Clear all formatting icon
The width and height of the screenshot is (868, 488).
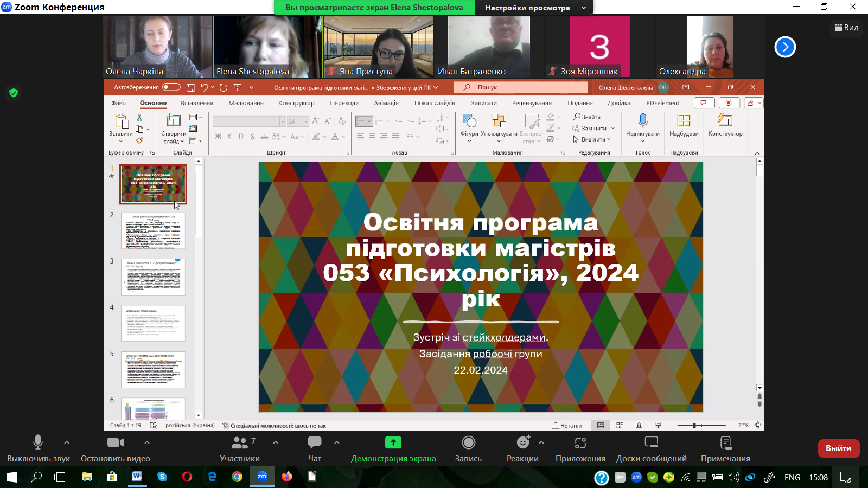(342, 121)
